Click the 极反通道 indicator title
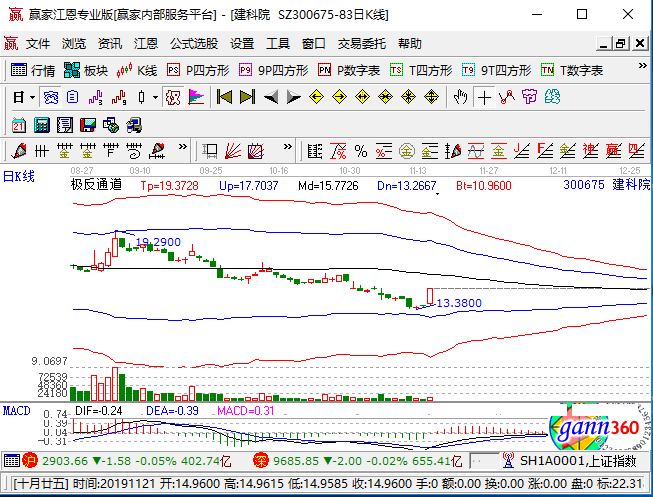Screen dimensions: 653x497 click(96, 185)
